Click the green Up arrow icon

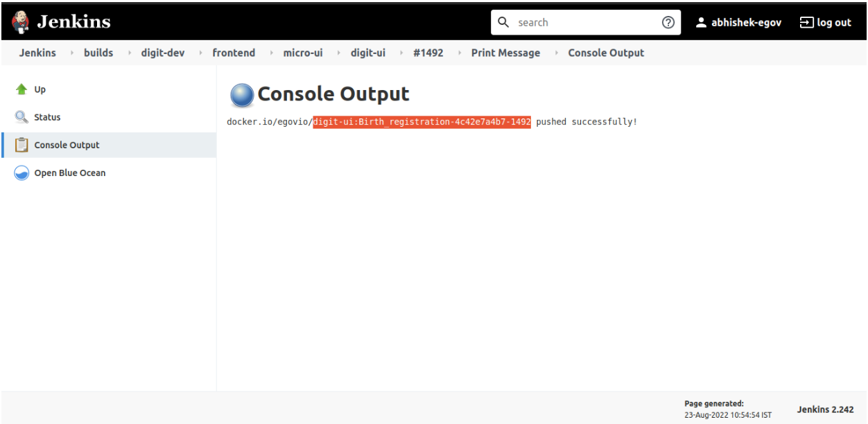coord(21,89)
